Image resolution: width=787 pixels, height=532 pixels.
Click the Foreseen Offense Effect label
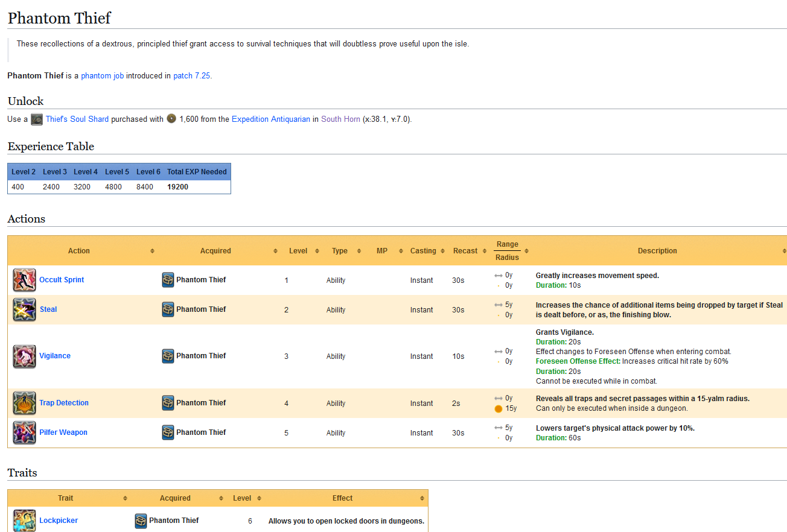coord(578,361)
